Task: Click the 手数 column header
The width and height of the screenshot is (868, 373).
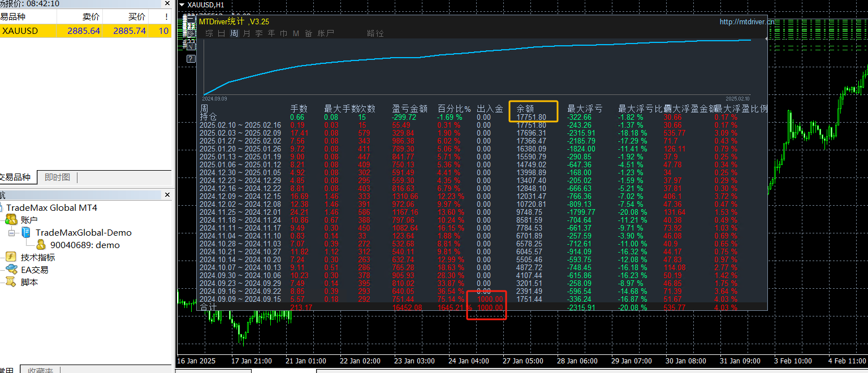Action: (x=299, y=109)
